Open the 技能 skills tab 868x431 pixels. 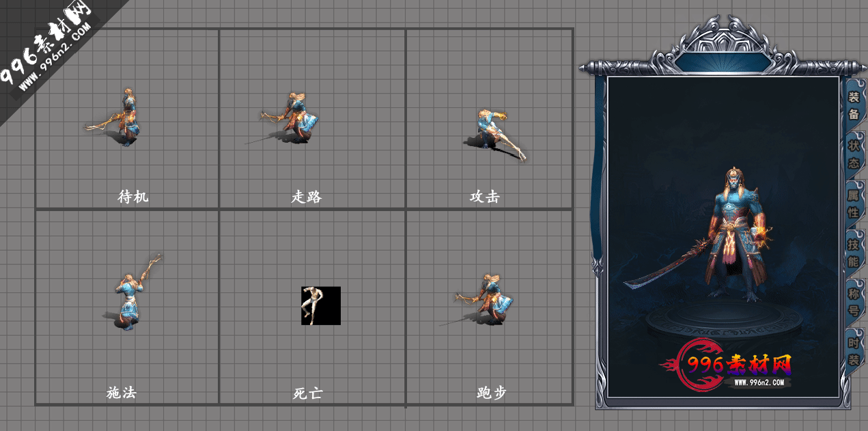pyautogui.click(x=854, y=253)
